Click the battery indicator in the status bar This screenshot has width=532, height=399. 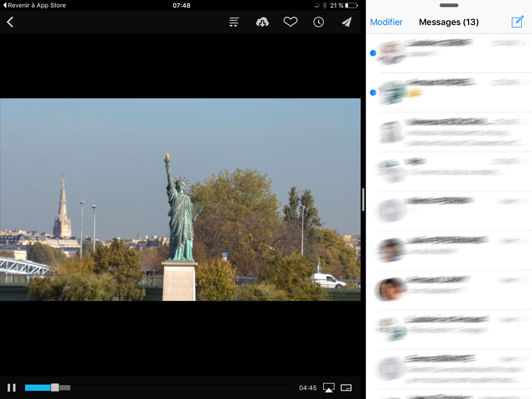(x=352, y=5)
